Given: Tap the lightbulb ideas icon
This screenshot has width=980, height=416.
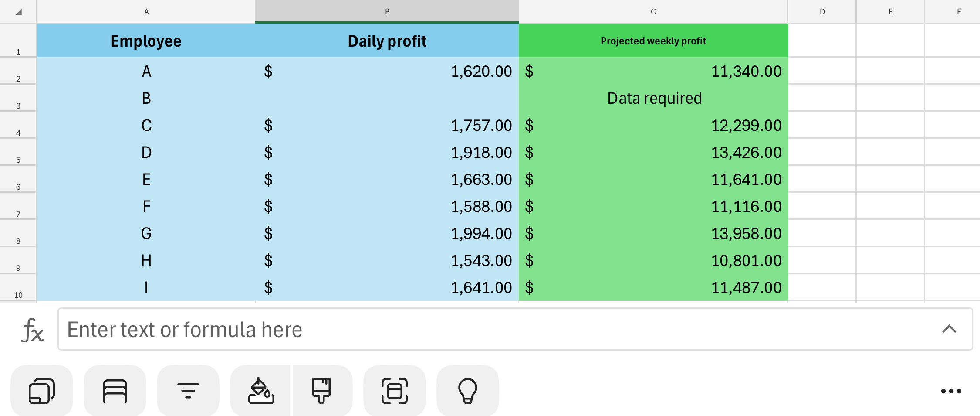Looking at the screenshot, I should tap(468, 391).
